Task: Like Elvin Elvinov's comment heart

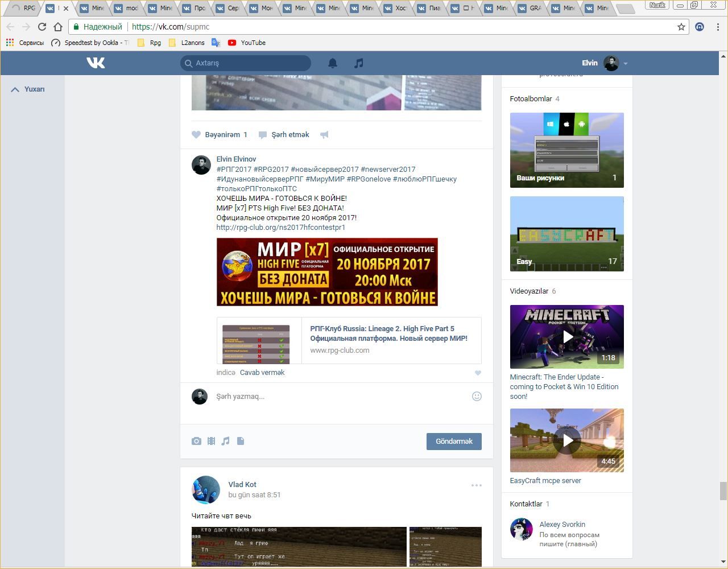Action: tap(478, 373)
